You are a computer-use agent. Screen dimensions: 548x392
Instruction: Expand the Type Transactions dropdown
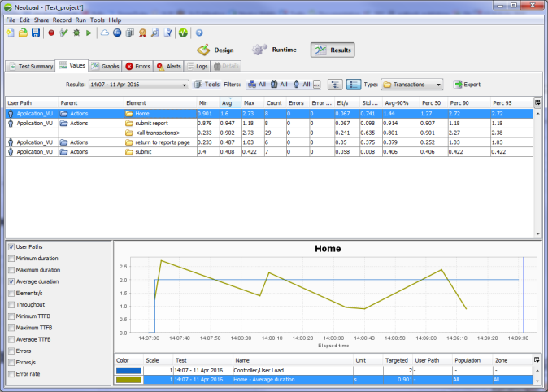click(x=439, y=84)
